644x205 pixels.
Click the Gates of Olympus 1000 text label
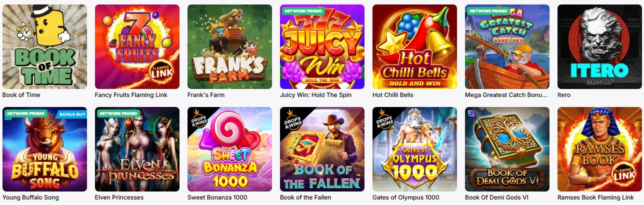pos(405,197)
